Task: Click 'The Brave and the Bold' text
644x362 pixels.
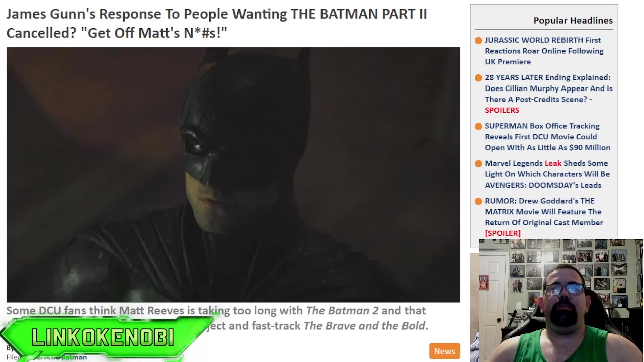Action: (x=364, y=325)
